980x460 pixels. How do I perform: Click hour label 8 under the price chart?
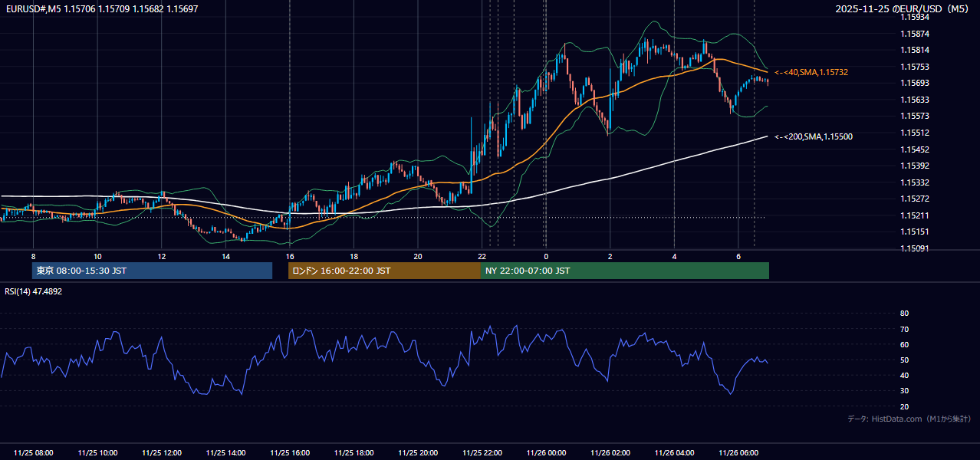(x=33, y=256)
